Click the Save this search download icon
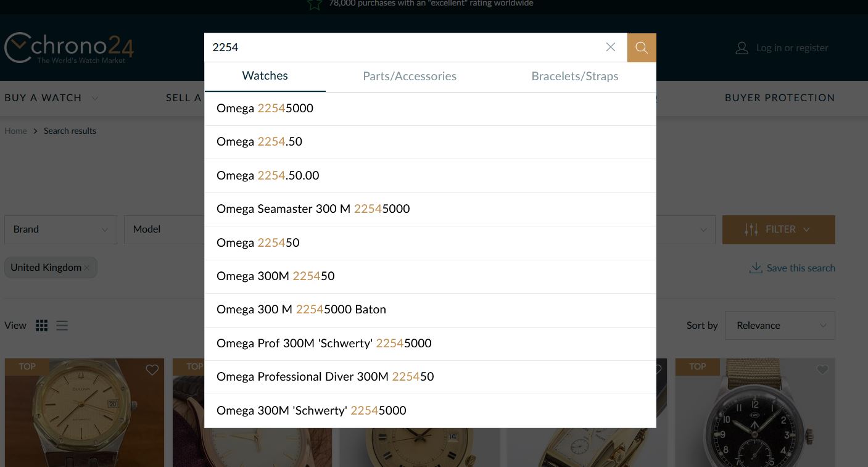Screen dimensions: 868x467 756,268
